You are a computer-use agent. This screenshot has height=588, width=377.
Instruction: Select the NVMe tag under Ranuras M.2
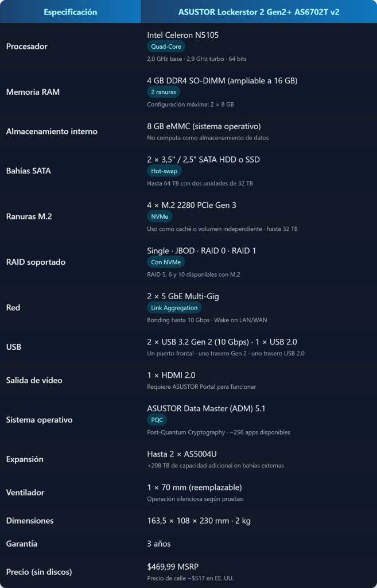click(160, 216)
